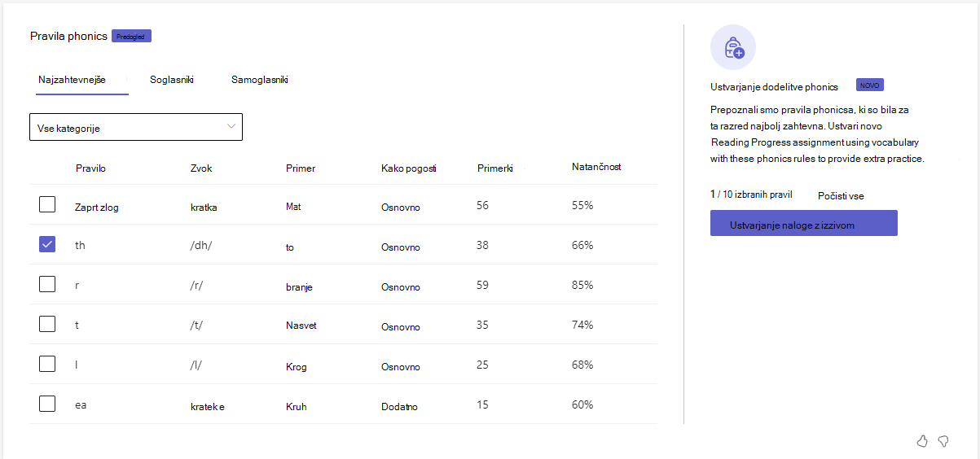
Task: Sort by the Natančnost column header
Action: click(596, 167)
